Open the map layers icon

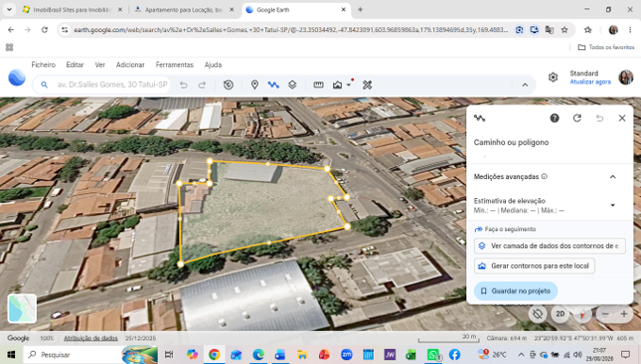pyautogui.click(x=292, y=85)
